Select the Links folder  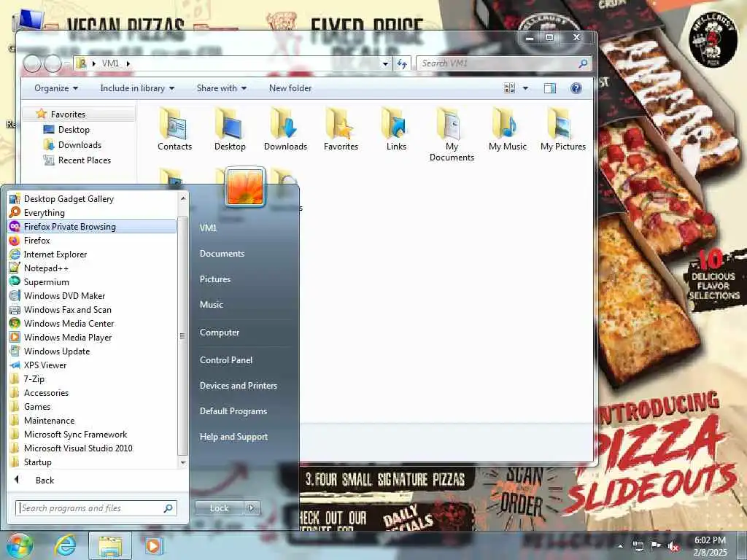click(396, 128)
